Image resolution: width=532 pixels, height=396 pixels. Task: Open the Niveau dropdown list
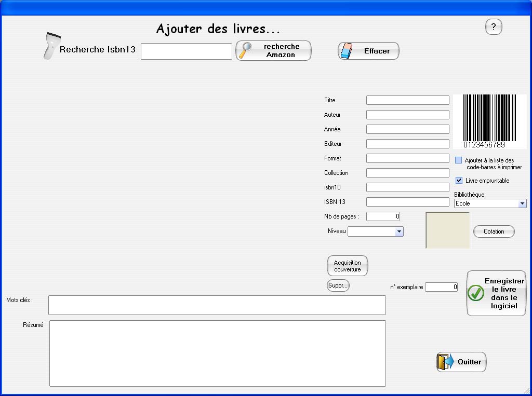click(399, 231)
